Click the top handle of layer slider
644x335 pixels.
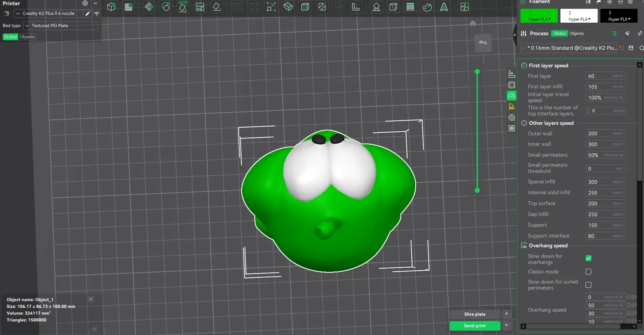pyautogui.click(x=477, y=72)
